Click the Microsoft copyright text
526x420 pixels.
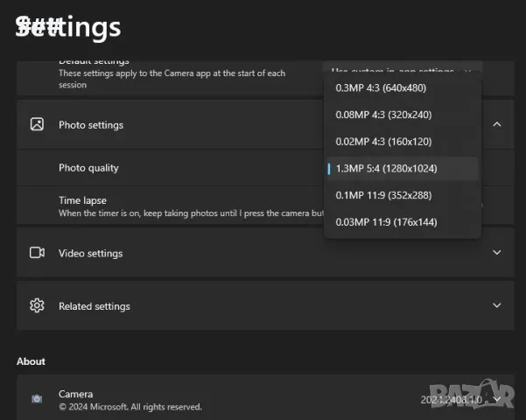(x=130, y=407)
